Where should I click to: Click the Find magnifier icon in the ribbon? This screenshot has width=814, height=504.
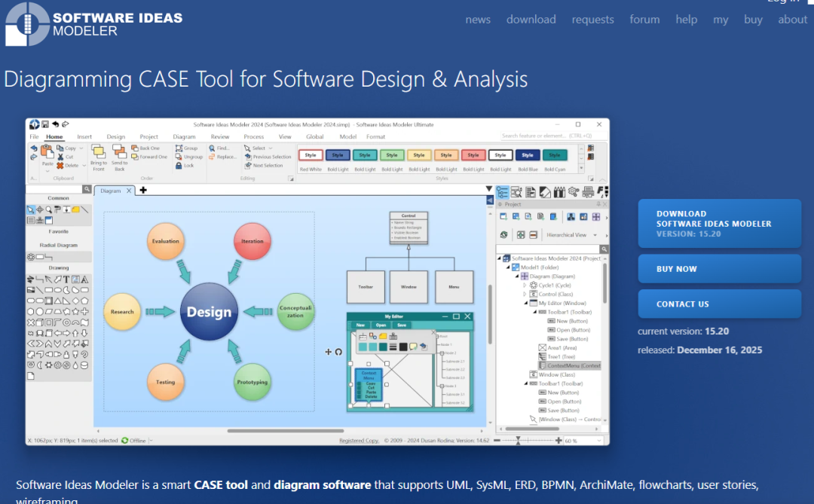point(212,148)
